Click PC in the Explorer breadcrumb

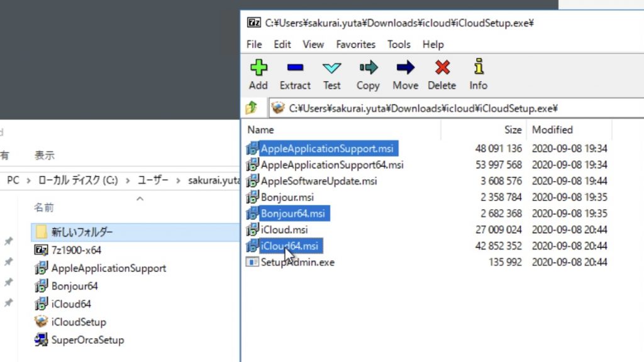point(13,180)
